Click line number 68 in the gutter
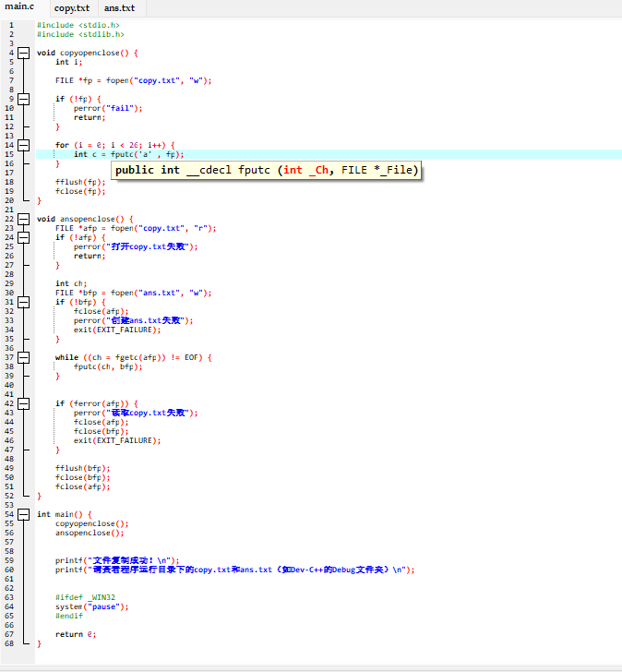622x672 pixels. click(x=9, y=643)
